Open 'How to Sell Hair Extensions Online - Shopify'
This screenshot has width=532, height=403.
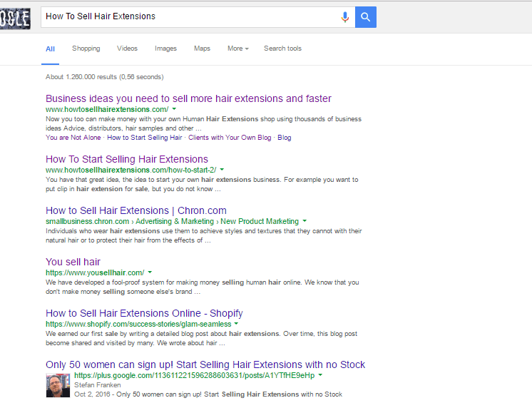(x=144, y=313)
